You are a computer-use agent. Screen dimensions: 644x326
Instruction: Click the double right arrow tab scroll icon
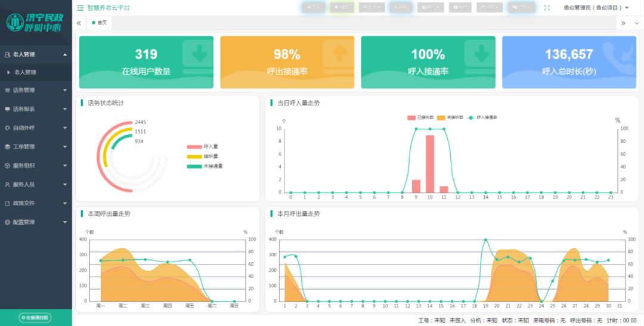[x=623, y=23]
